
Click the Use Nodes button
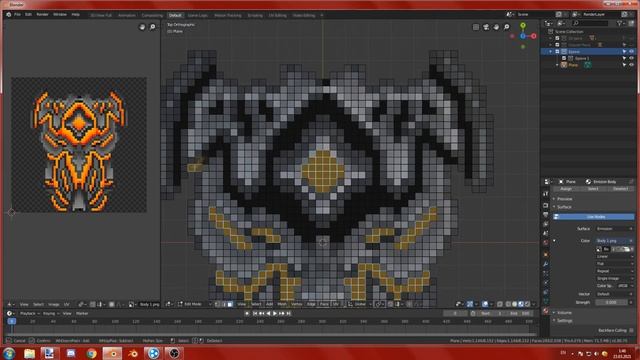(x=594, y=217)
